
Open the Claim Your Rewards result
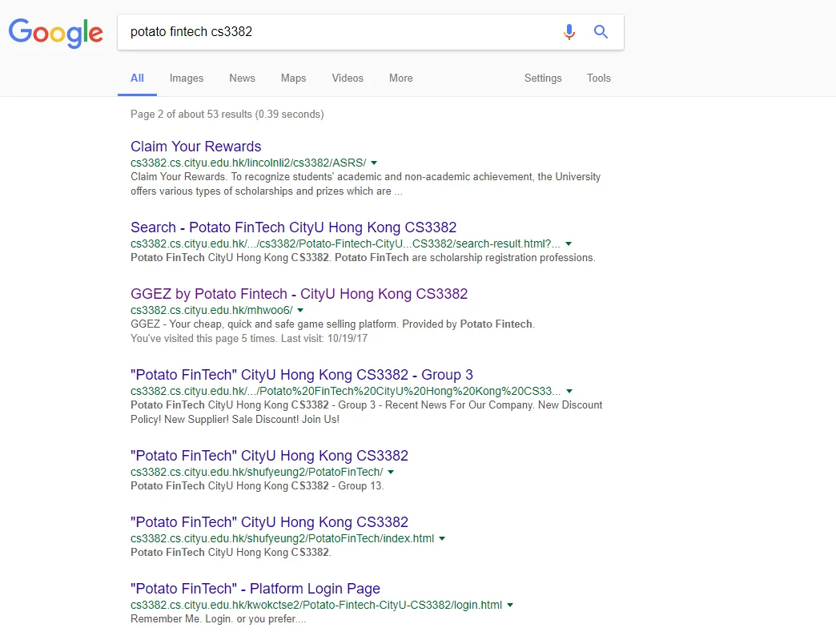[195, 147]
